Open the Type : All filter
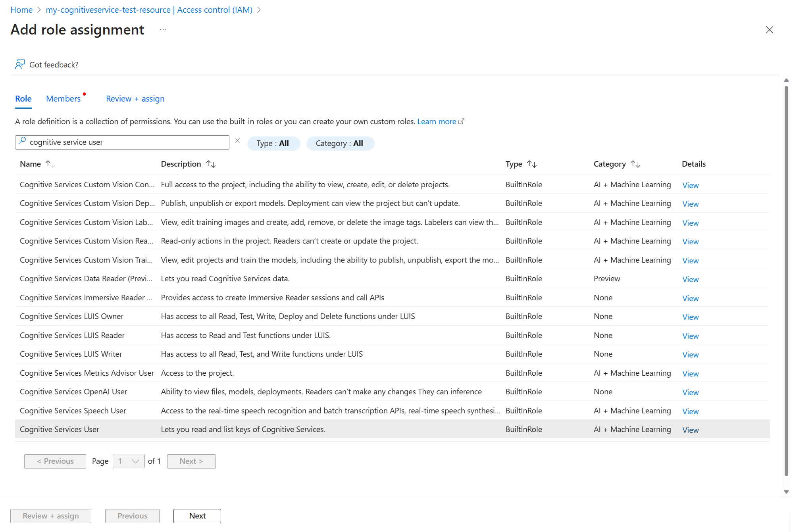This screenshot has width=791, height=532. click(x=273, y=144)
